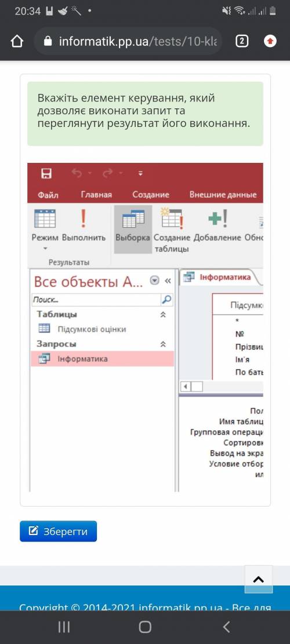Click the Режим view grid icon

pos(45,219)
